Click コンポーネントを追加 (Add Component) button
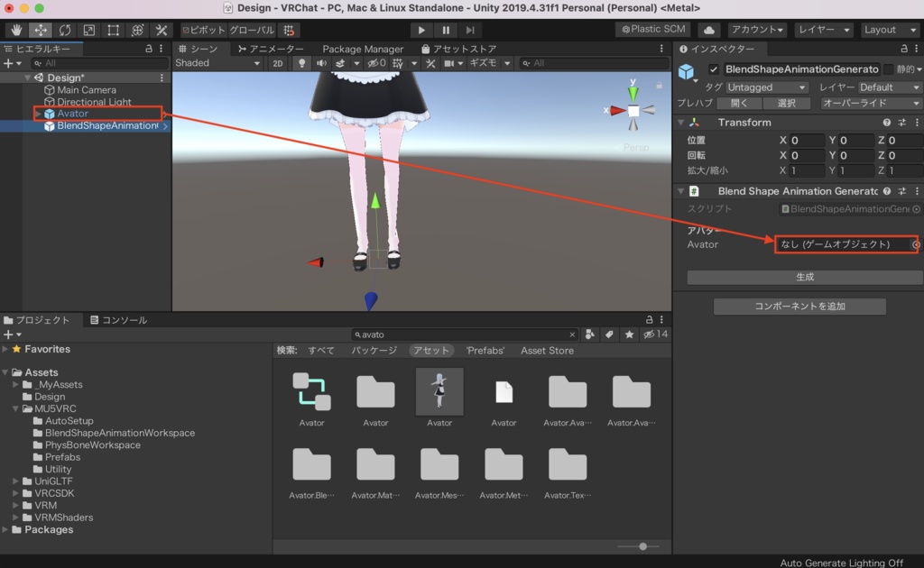 (x=799, y=307)
